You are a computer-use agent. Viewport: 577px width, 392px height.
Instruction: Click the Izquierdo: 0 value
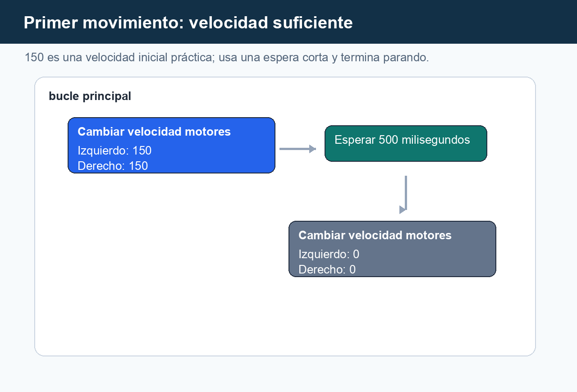[329, 254]
